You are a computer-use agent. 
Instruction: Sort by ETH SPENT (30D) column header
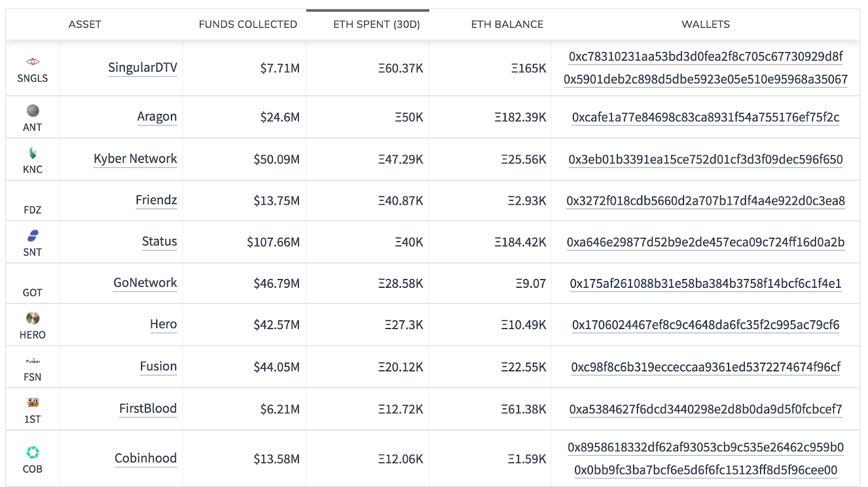376,24
